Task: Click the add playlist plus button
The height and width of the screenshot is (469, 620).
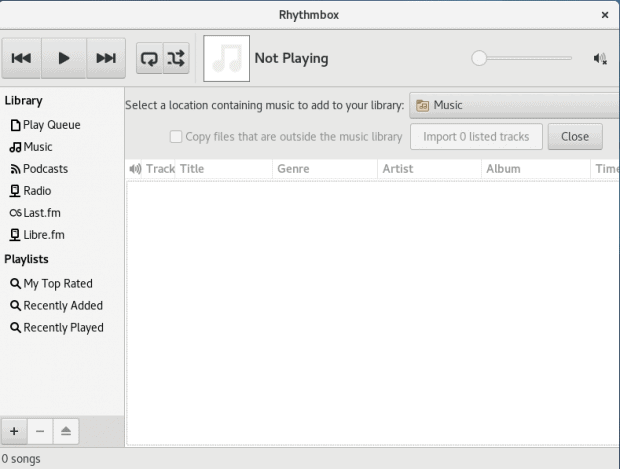Action: [14, 431]
